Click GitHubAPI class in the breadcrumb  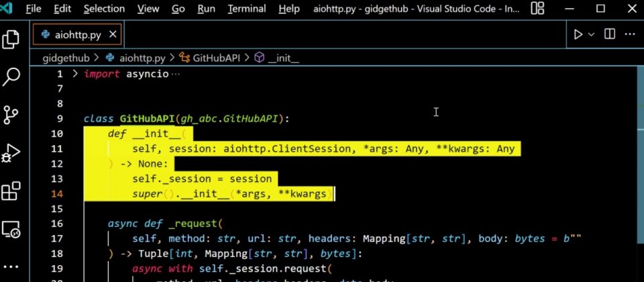(x=210, y=58)
